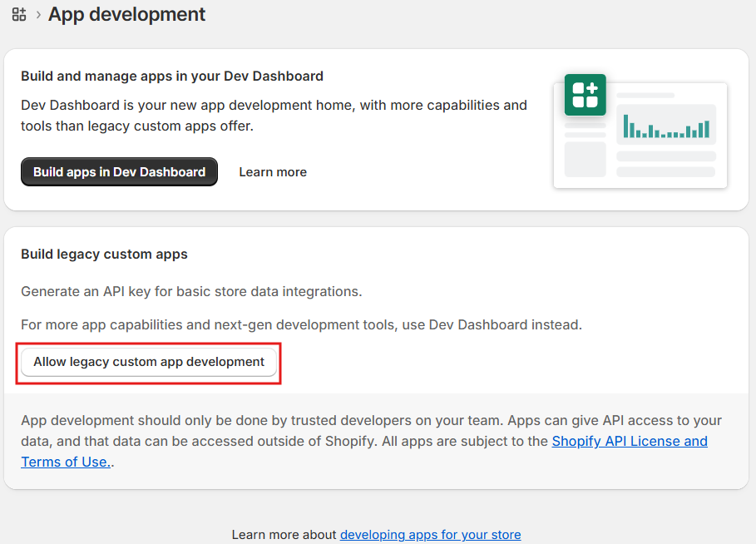Click the Generate an API key sentence
The height and width of the screenshot is (544, 756).
191,291
